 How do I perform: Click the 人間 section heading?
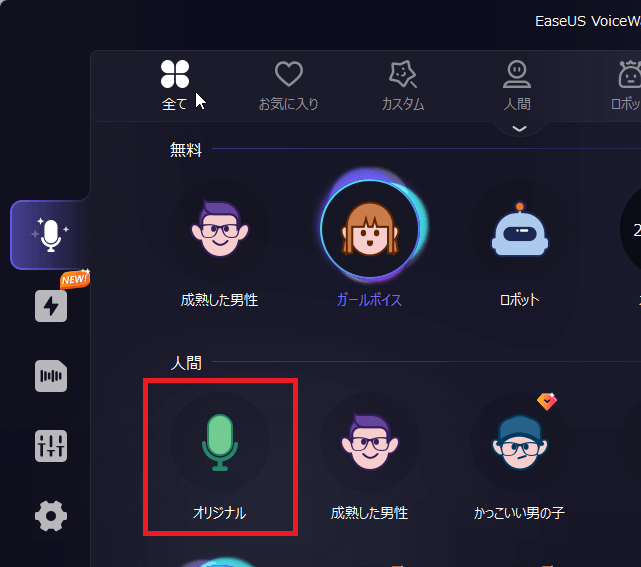coord(185,363)
